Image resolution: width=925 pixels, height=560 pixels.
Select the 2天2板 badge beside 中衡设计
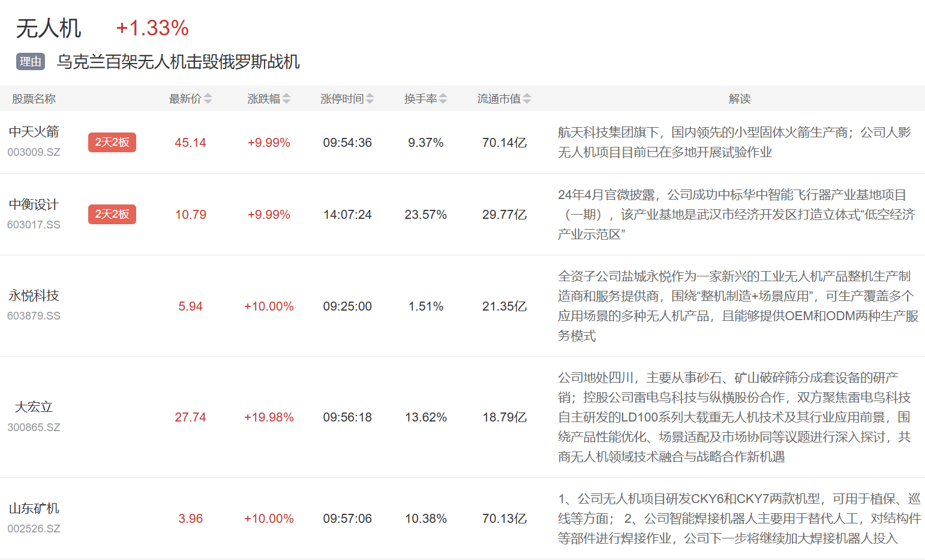(112, 215)
